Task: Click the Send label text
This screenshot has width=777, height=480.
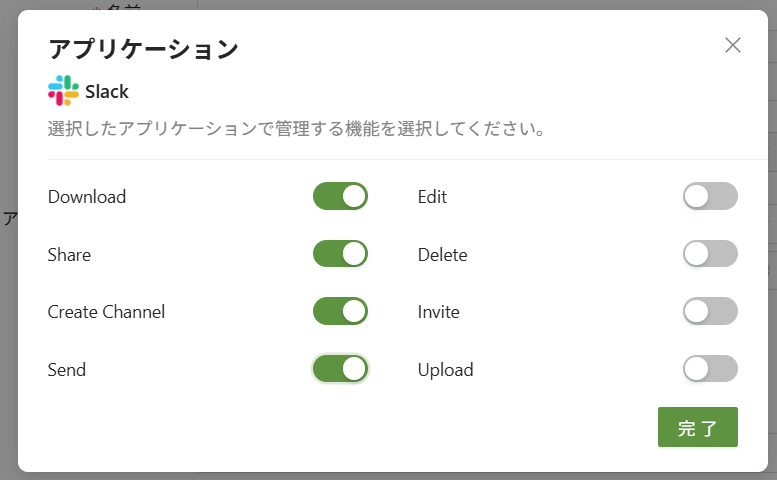Action: click(x=67, y=370)
